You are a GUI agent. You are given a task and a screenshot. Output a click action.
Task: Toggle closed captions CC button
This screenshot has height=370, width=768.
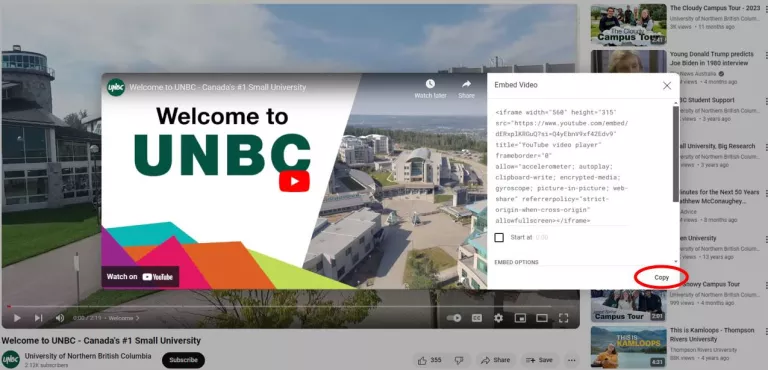pyautogui.click(x=477, y=318)
